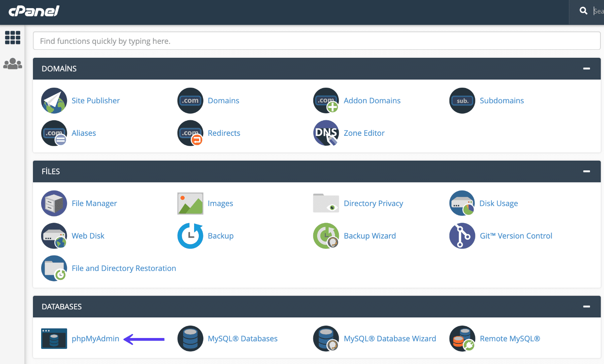This screenshot has width=604, height=364.
Task: Open the apps grid in the sidebar
Action: click(12, 38)
